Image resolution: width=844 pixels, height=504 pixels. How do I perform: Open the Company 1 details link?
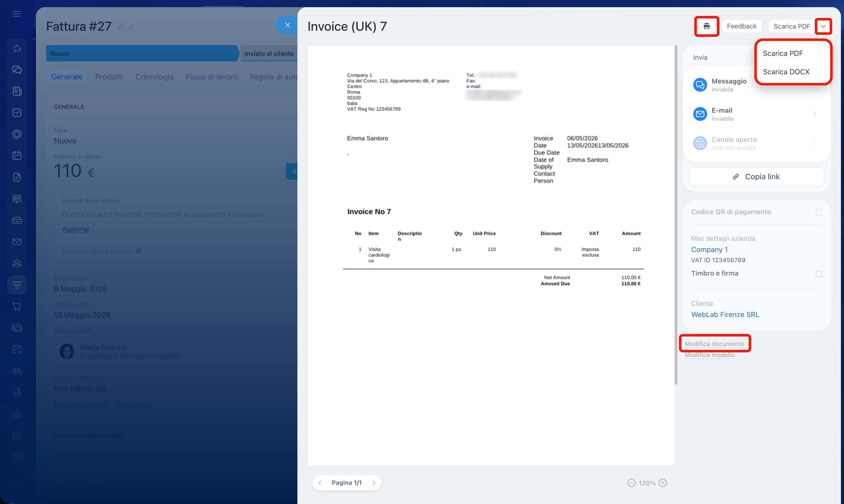(x=709, y=250)
